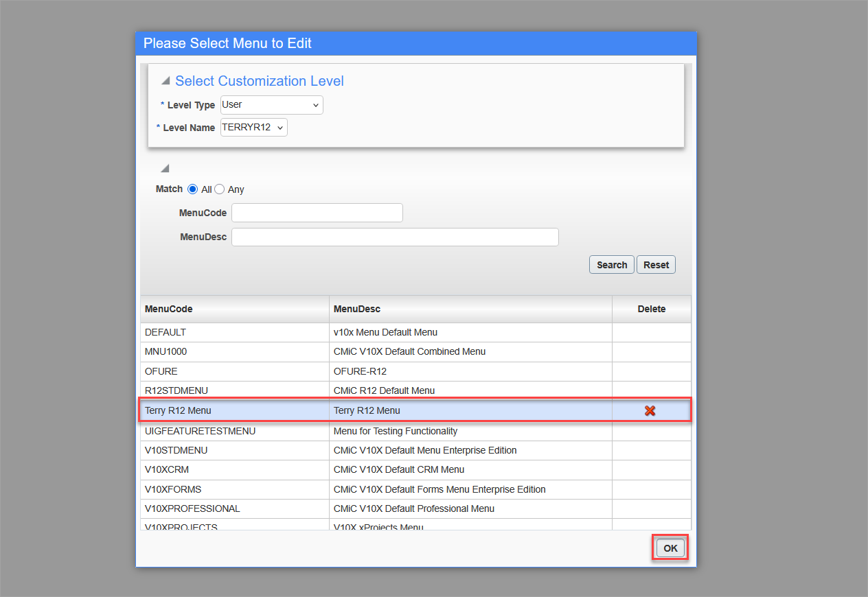Click 'v10x Menu Default Menu' description
The width and height of the screenshot is (868, 597).
click(385, 332)
